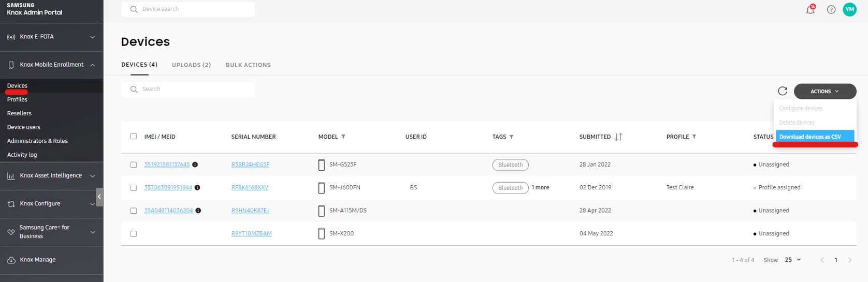This screenshot has width=868, height=282.
Task: Go to the next page arrow
Action: pos(850,260)
